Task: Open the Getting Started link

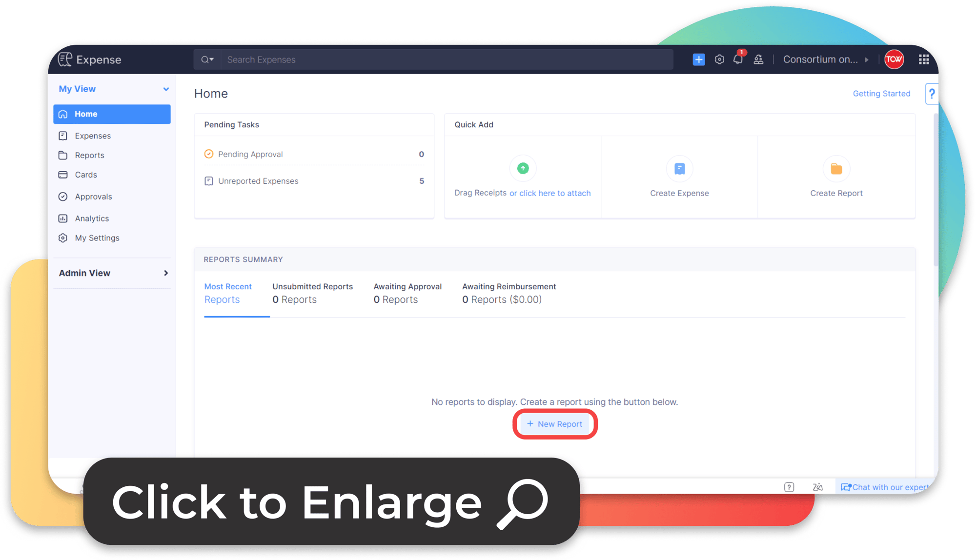Action: click(x=881, y=93)
